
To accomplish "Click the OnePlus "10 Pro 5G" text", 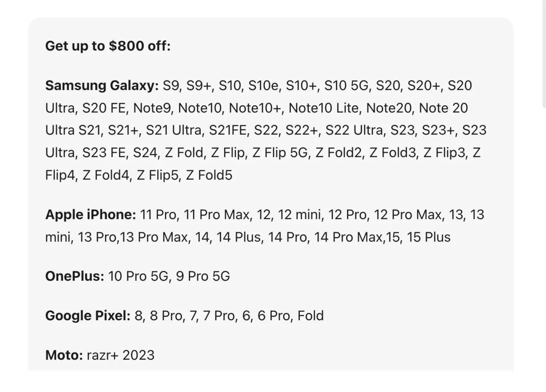I will pyautogui.click(x=138, y=276).
